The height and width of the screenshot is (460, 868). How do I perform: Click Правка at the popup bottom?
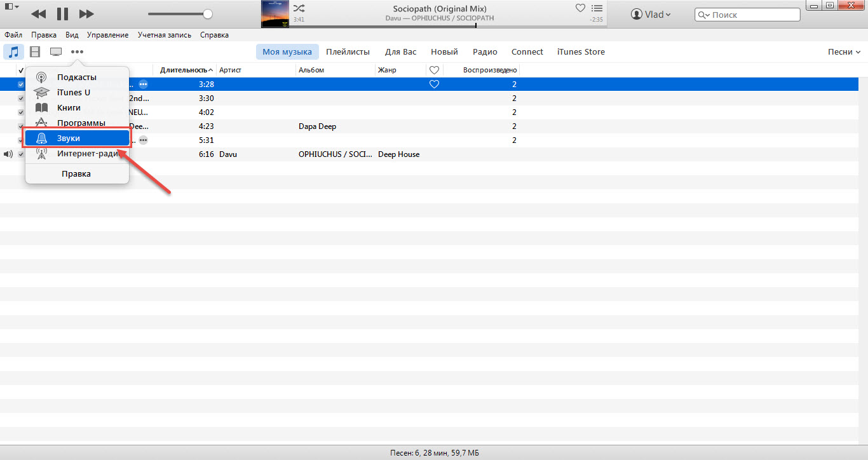[76, 173]
